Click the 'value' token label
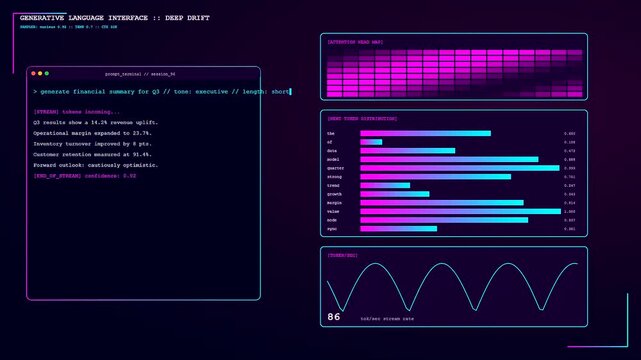 click(x=333, y=212)
